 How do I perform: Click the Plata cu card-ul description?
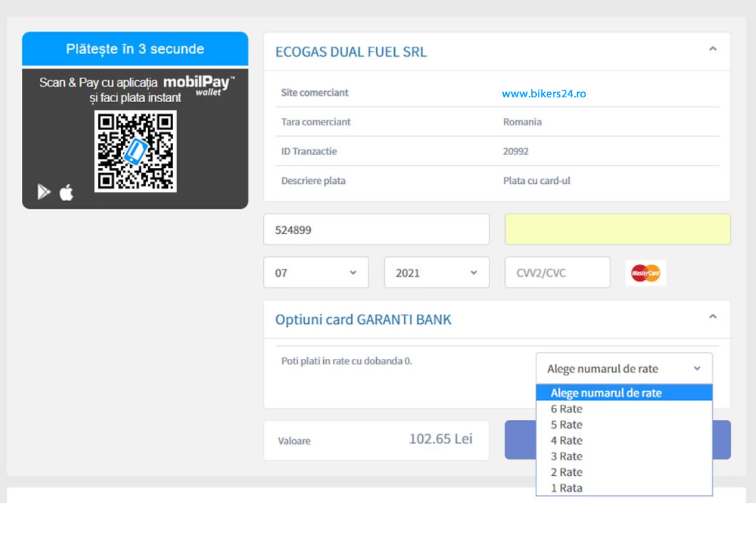[x=537, y=181]
